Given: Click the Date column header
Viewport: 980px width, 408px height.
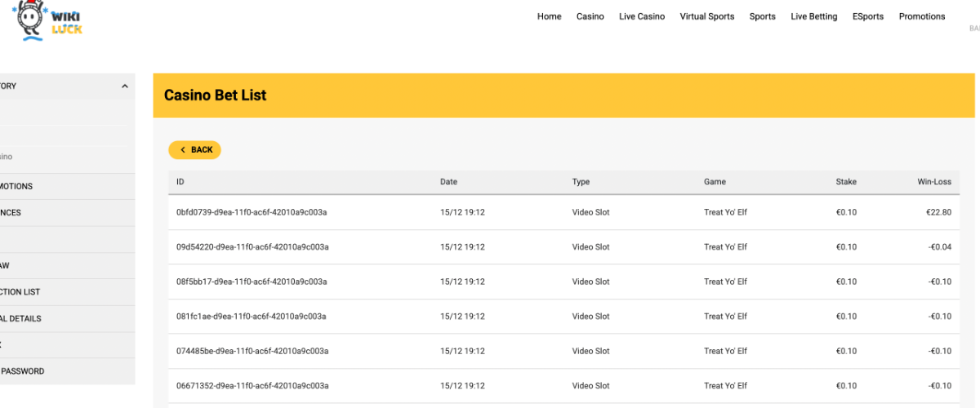Looking at the screenshot, I should click(448, 182).
